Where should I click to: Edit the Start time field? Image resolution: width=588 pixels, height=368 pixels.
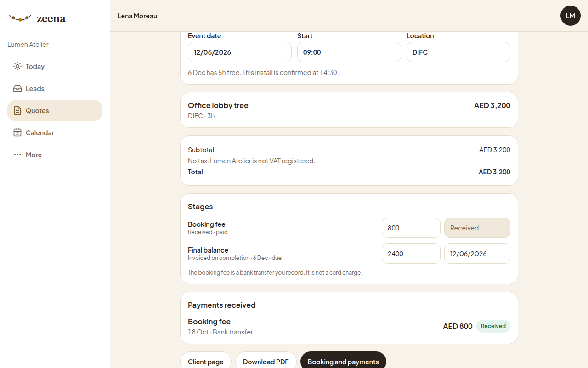point(349,52)
